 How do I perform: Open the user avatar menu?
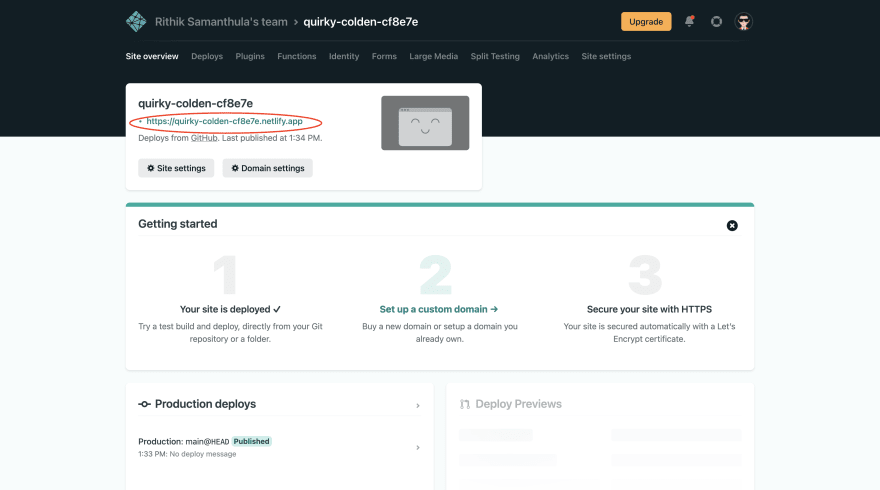coord(744,22)
